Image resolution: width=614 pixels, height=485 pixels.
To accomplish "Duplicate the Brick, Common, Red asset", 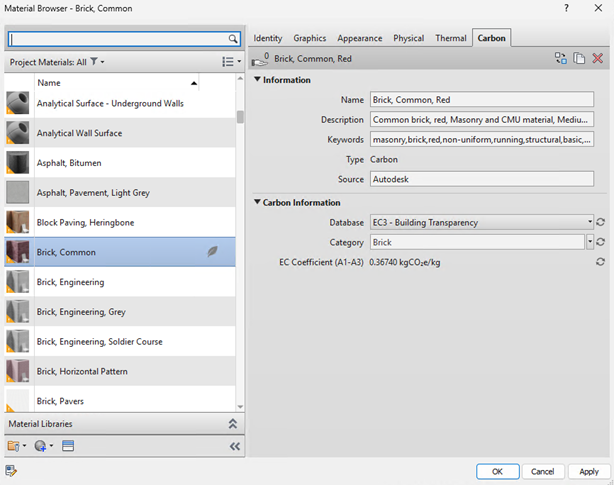I will click(x=579, y=59).
